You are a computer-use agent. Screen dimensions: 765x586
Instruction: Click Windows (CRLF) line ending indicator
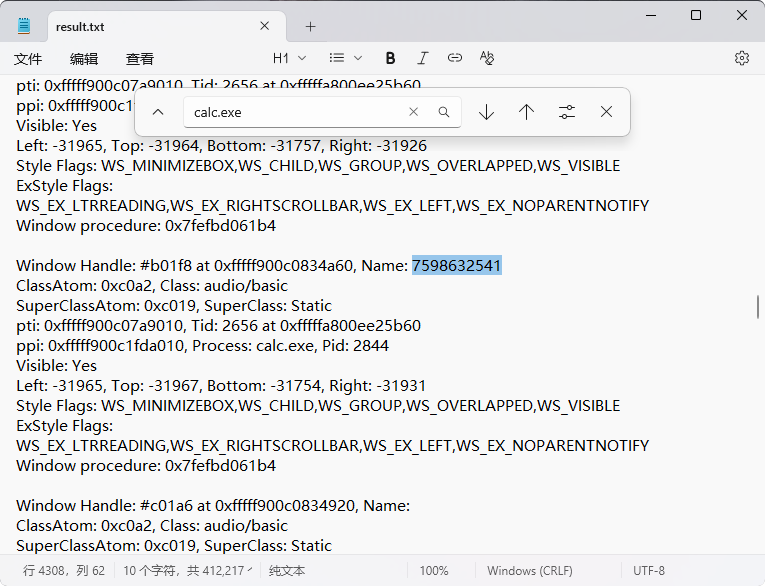click(530, 570)
